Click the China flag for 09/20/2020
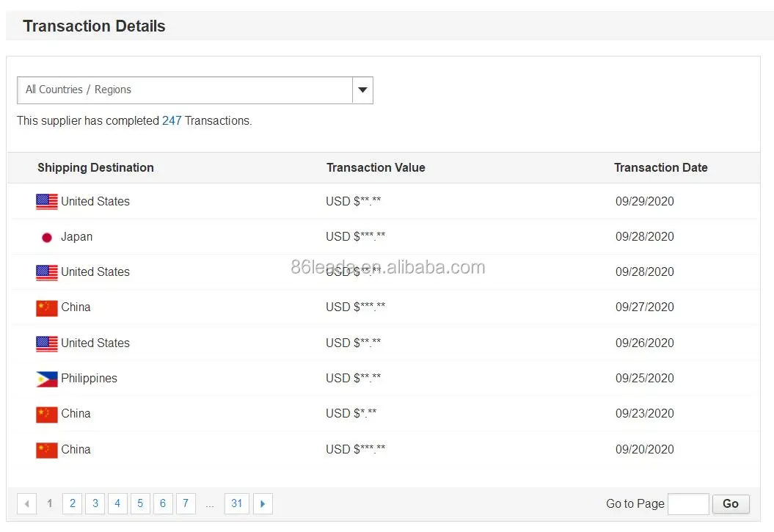The height and width of the screenshot is (532, 774). (47, 450)
